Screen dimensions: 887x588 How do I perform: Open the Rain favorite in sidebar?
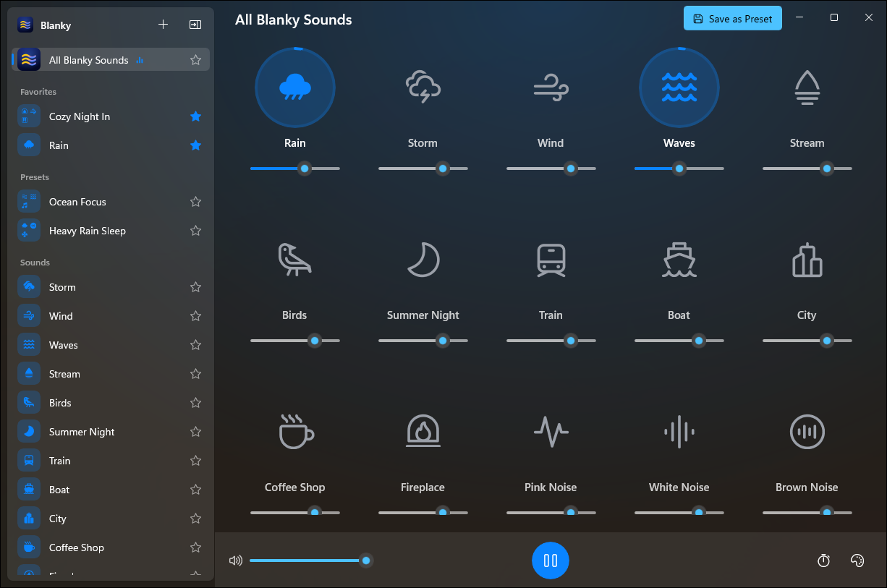111,145
